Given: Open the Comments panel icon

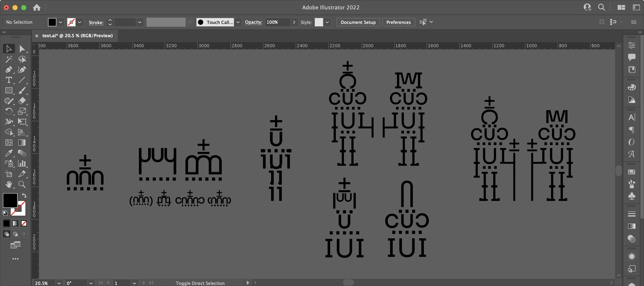Looking at the screenshot, I should [632, 57].
